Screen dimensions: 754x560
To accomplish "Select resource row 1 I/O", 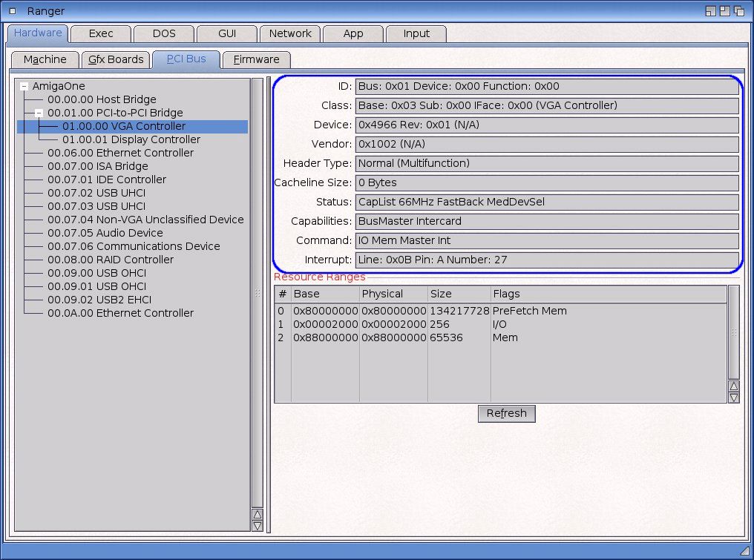I will 500,324.
